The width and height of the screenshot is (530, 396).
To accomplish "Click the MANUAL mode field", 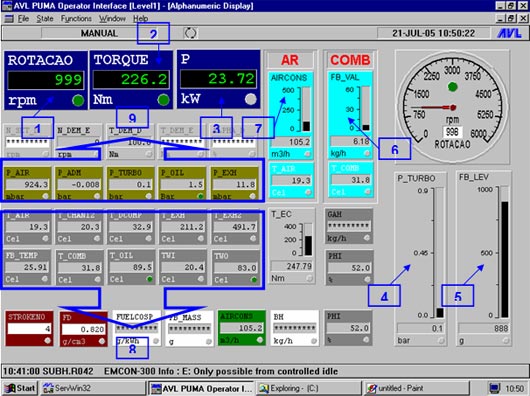I will coord(99,33).
